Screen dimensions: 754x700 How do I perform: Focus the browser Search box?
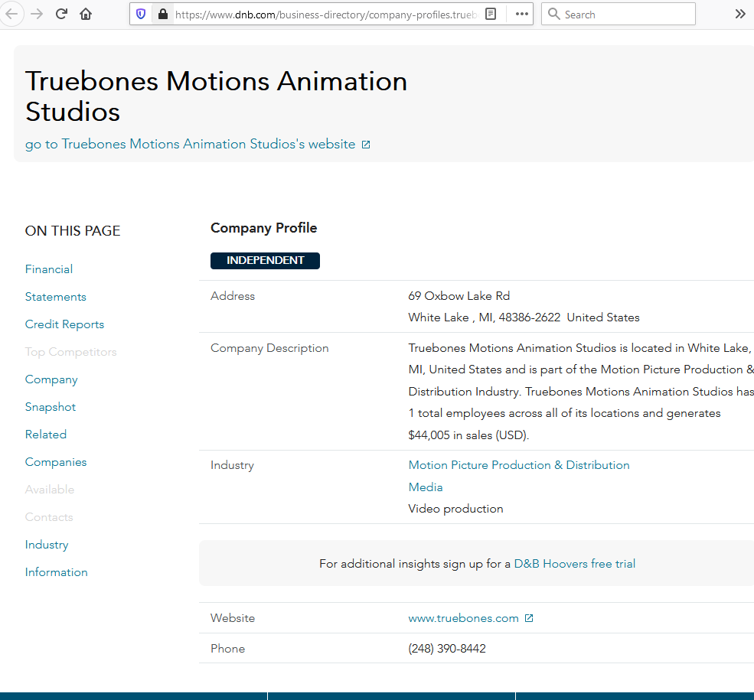[619, 14]
